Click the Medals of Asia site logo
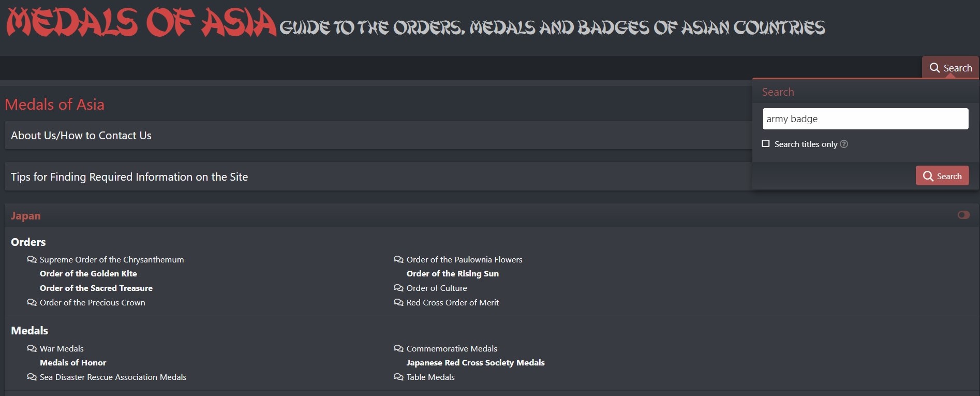Viewport: 980px width, 396px height. (x=141, y=22)
